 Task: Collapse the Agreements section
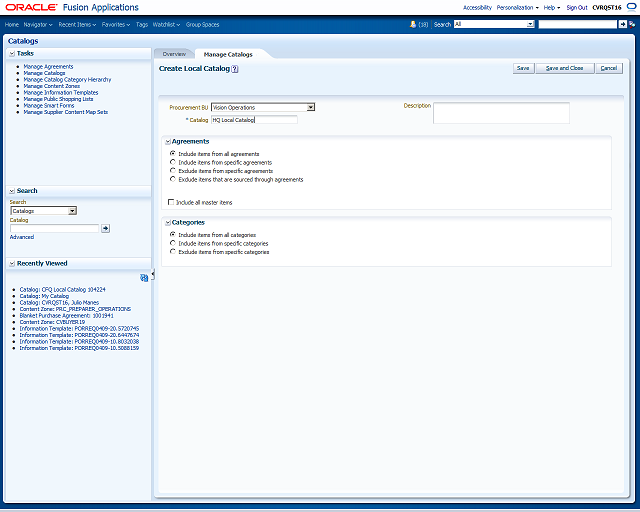(x=168, y=142)
